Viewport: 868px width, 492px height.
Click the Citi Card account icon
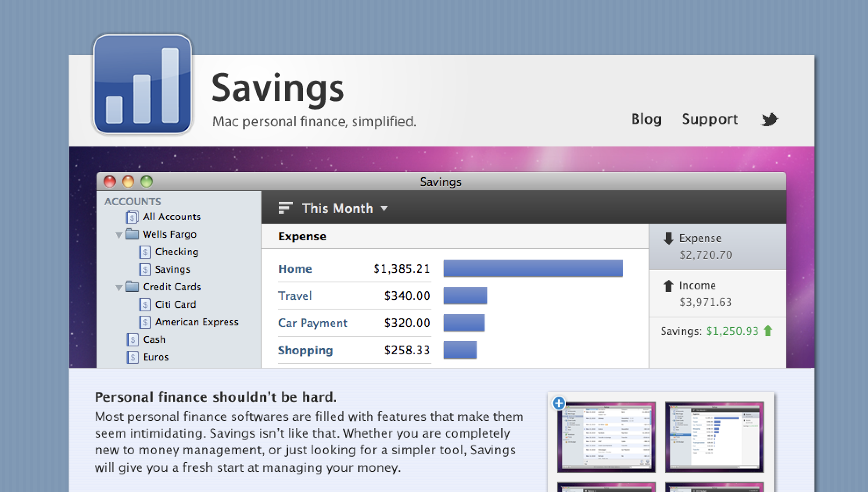pyautogui.click(x=145, y=304)
